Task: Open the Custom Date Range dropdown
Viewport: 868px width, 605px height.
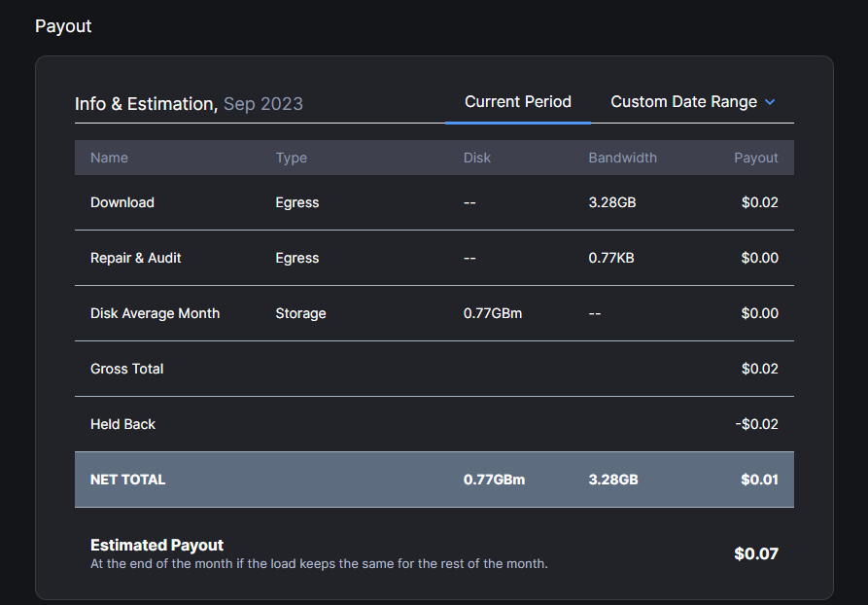Action: tap(683, 102)
